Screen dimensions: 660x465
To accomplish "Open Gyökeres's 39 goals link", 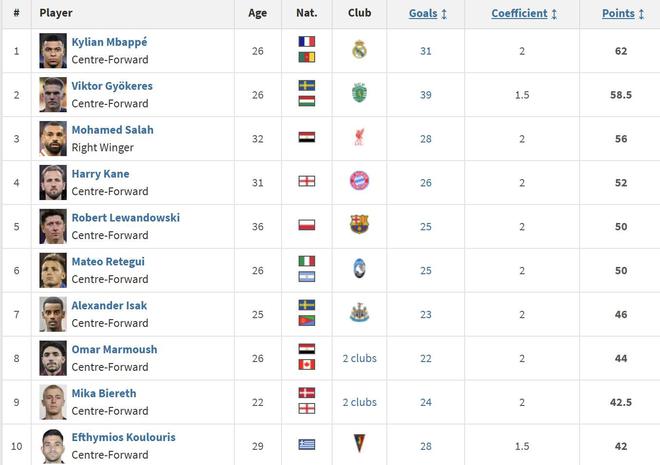I will (426, 94).
